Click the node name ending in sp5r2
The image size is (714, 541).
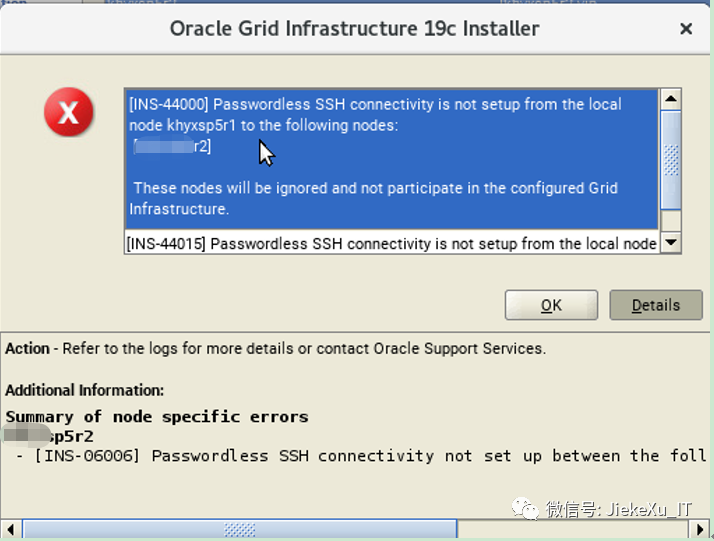click(50, 436)
